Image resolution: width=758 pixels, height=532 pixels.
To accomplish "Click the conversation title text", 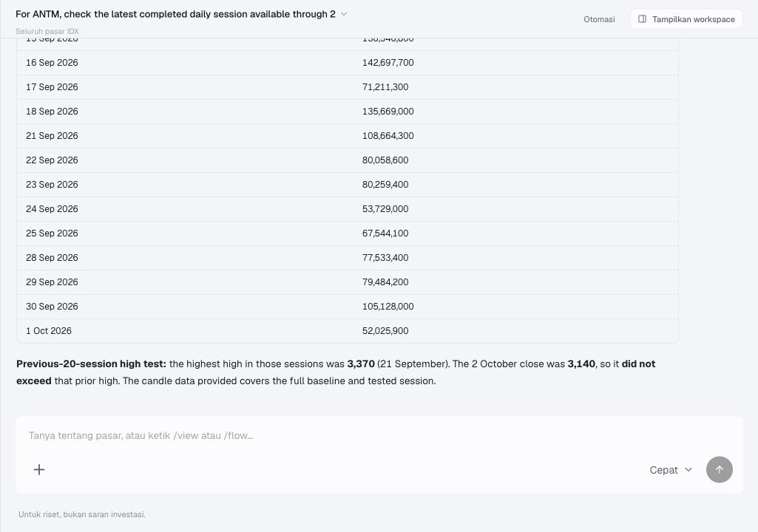I will tap(175, 14).
